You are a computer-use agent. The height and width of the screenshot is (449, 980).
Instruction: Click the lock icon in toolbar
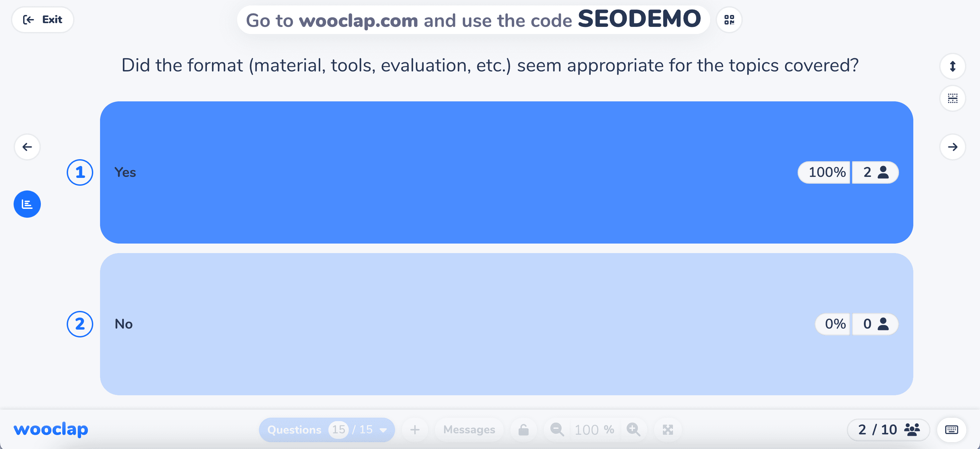coord(523,430)
